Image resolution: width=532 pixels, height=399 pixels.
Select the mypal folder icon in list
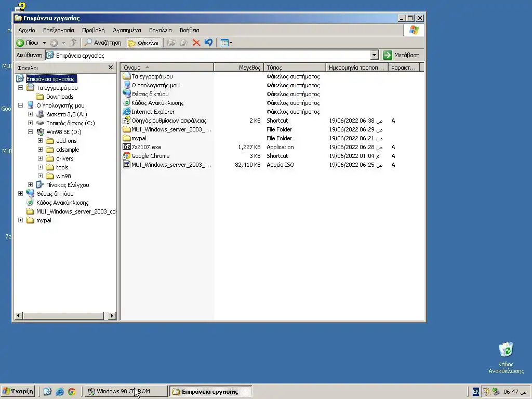click(127, 138)
